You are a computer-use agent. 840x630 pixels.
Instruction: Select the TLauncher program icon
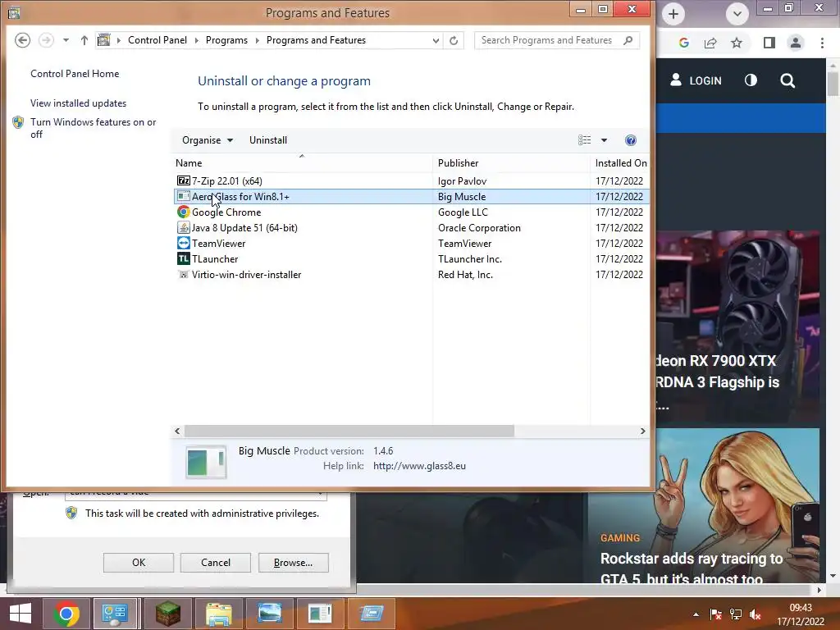pos(183,258)
